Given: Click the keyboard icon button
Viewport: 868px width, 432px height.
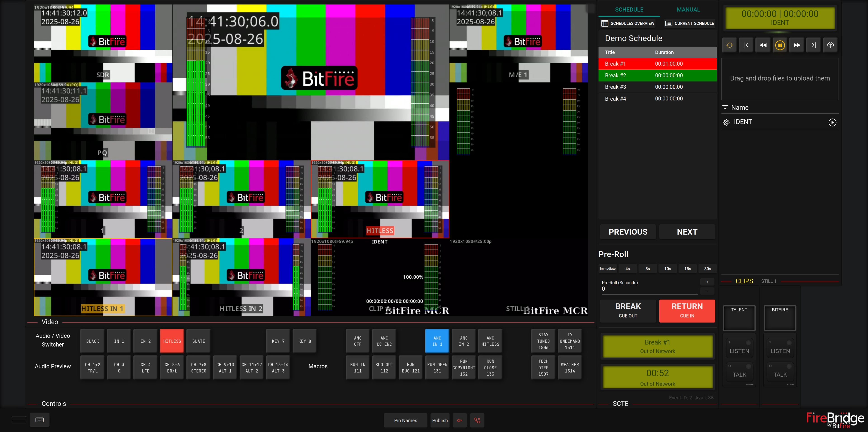Looking at the screenshot, I should tap(39, 420).
